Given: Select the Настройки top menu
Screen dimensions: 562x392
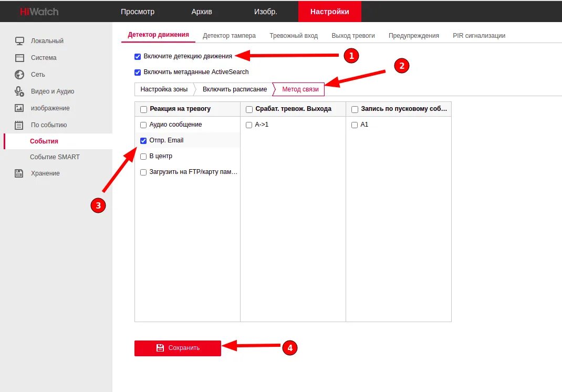Looking at the screenshot, I should tap(330, 12).
